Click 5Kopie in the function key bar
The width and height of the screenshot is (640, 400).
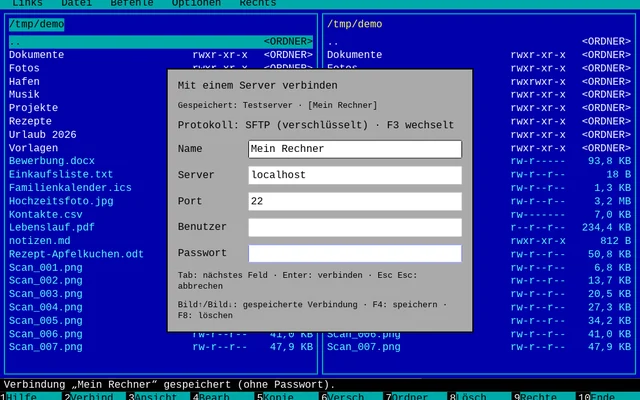275,396
